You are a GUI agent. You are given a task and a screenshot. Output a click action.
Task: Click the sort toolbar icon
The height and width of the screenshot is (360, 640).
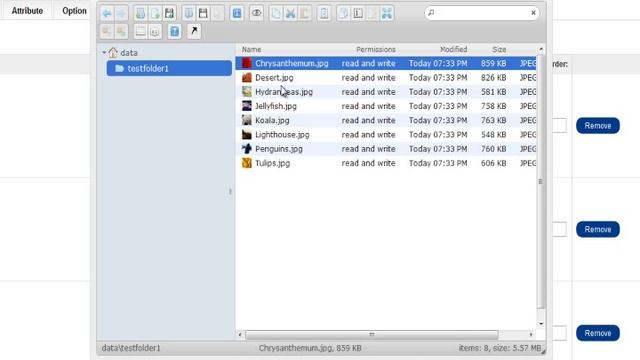tap(155, 31)
